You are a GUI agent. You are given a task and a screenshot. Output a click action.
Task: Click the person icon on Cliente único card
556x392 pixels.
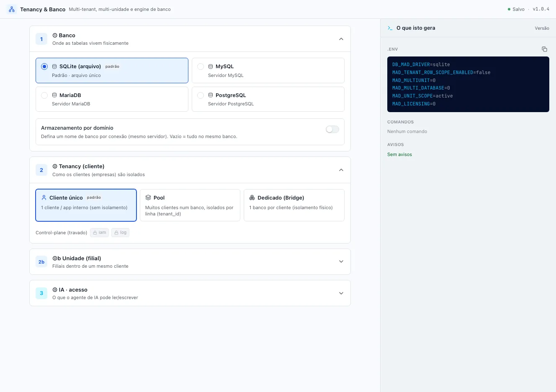pos(44,197)
